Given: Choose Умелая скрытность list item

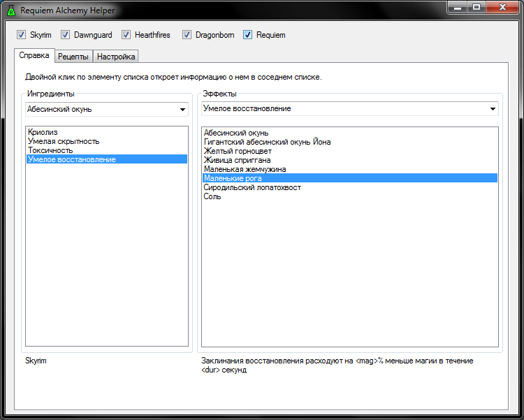Looking at the screenshot, I should 63,141.
